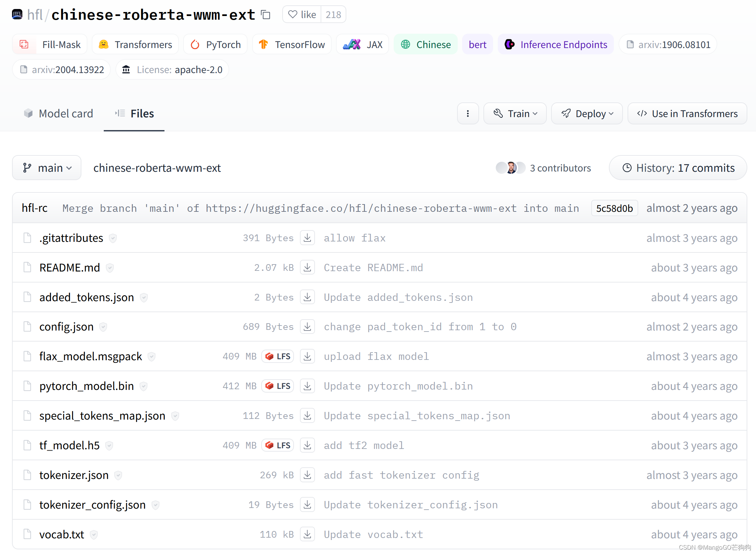The height and width of the screenshot is (554, 756).
Task: Open History: 17 commits
Action: point(678,168)
